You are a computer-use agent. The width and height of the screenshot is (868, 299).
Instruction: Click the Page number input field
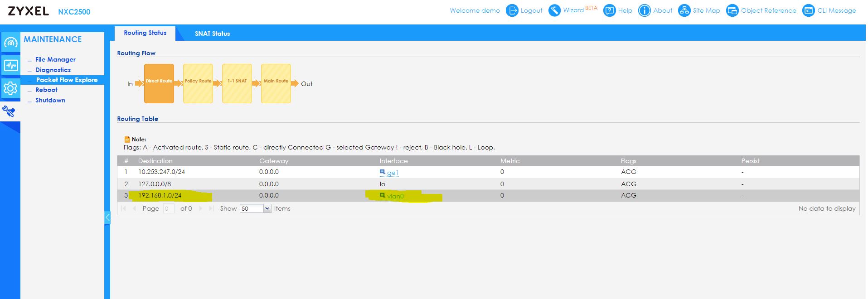click(x=168, y=208)
